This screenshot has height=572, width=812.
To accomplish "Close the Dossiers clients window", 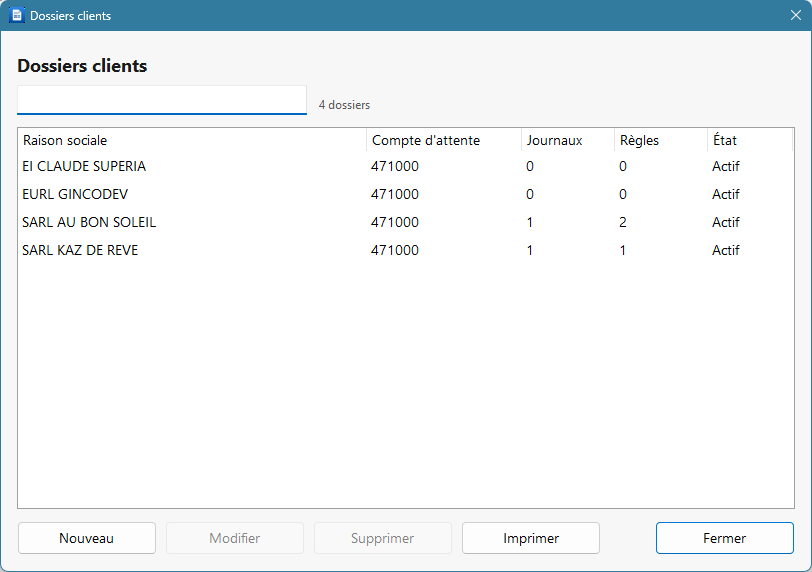I will click(x=796, y=16).
